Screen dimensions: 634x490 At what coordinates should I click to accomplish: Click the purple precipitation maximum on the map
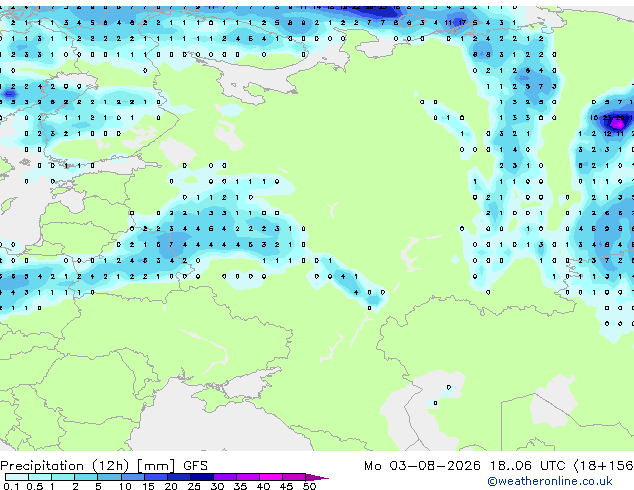(x=619, y=122)
